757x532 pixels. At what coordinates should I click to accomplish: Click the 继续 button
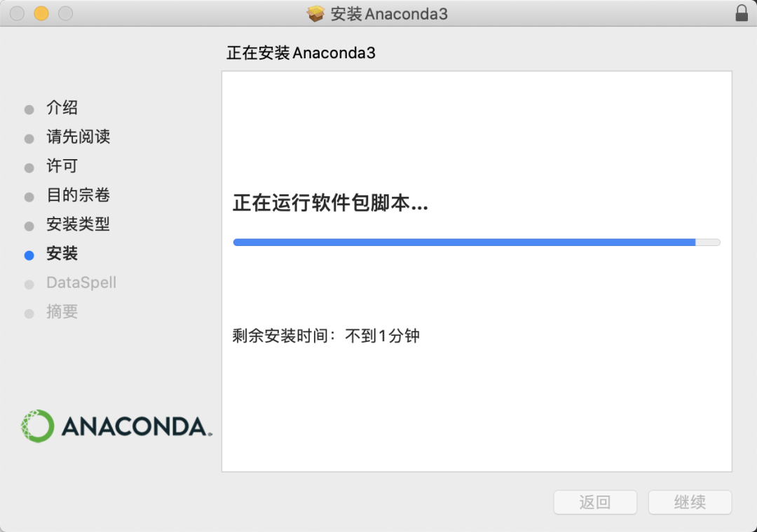pos(690,502)
